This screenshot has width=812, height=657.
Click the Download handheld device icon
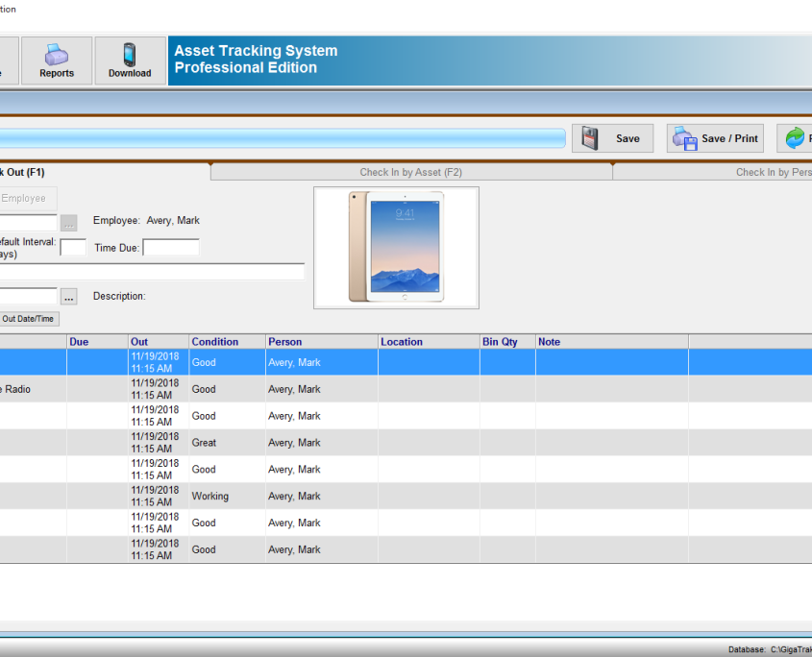130,55
